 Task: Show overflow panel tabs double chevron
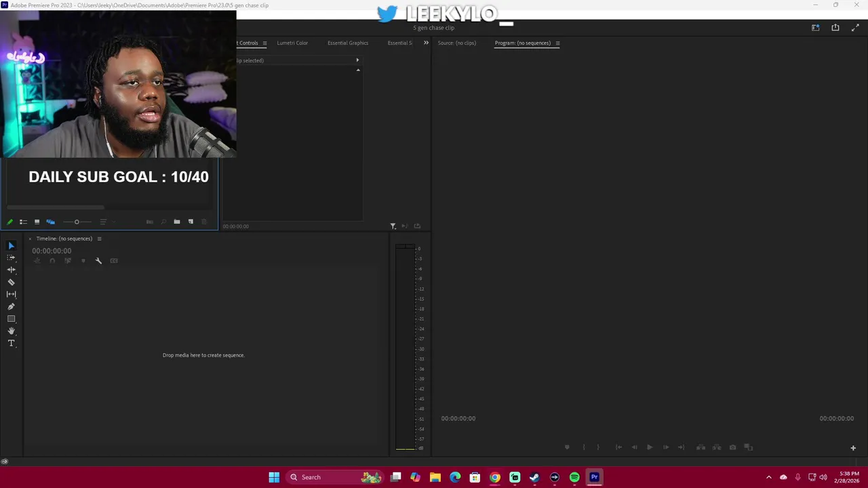click(426, 43)
